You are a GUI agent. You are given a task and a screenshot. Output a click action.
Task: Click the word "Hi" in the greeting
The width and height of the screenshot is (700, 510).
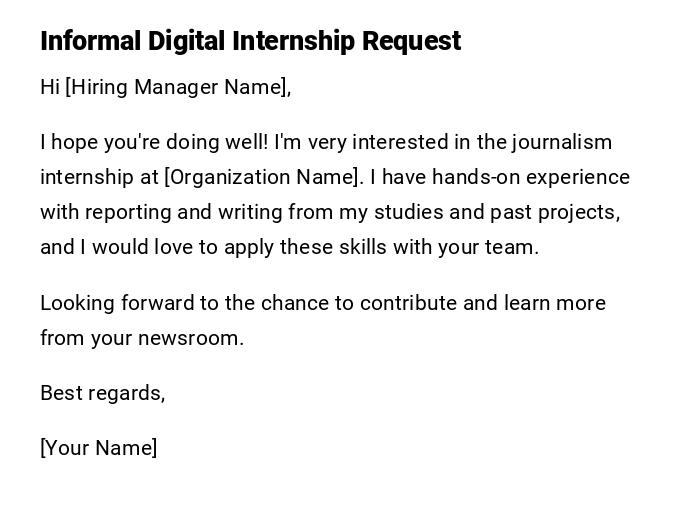[x=49, y=87]
